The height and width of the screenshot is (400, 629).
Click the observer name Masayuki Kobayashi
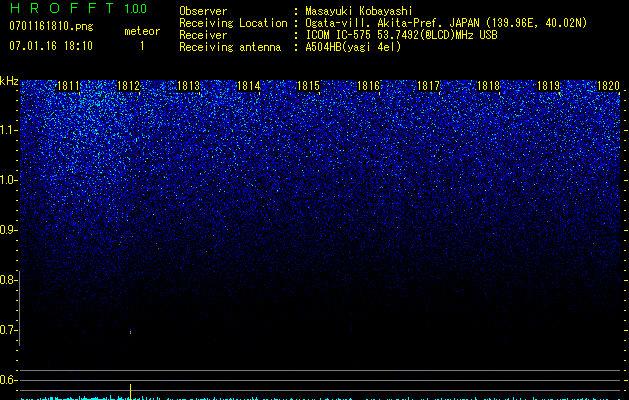pyautogui.click(x=359, y=11)
